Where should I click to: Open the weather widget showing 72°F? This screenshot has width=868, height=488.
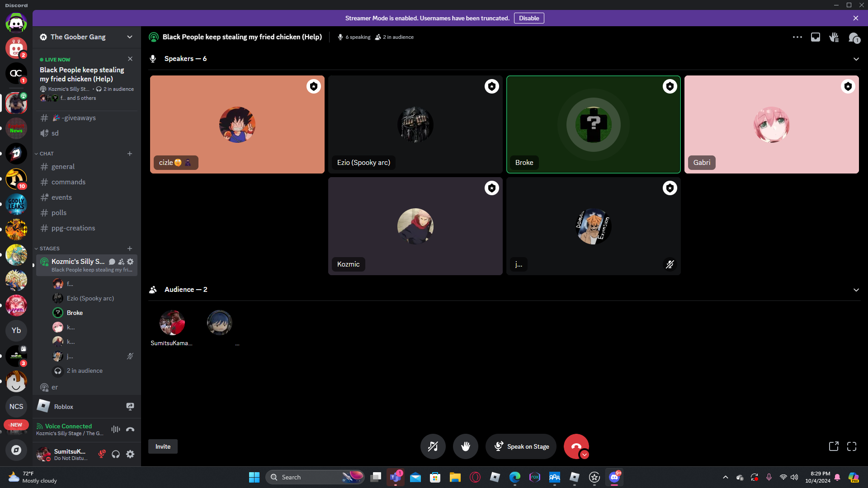(x=33, y=477)
